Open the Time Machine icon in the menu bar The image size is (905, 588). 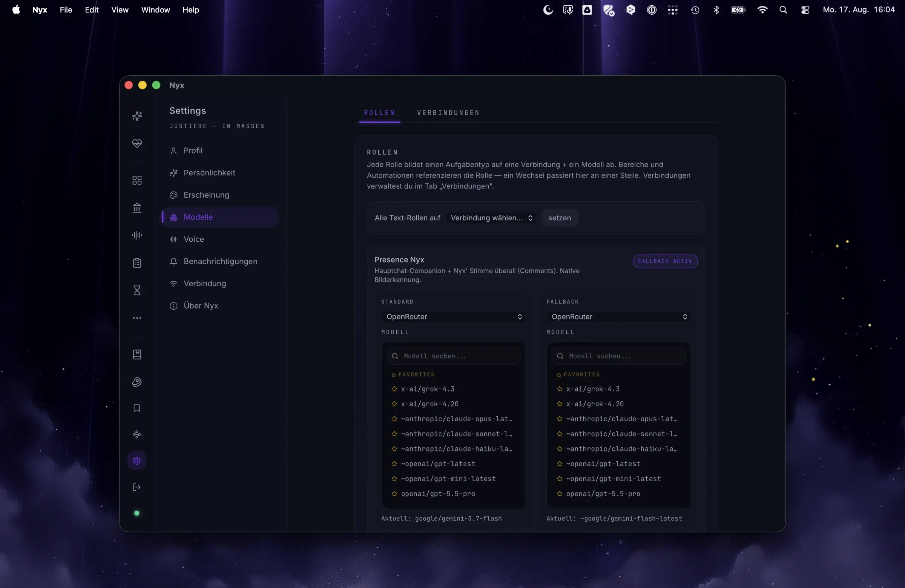coord(695,10)
